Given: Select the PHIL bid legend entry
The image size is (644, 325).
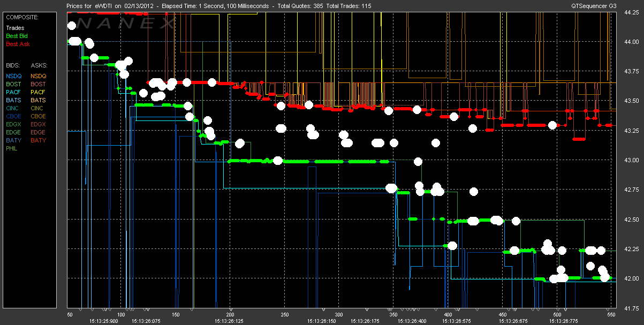Looking at the screenshot, I should click(13, 148).
